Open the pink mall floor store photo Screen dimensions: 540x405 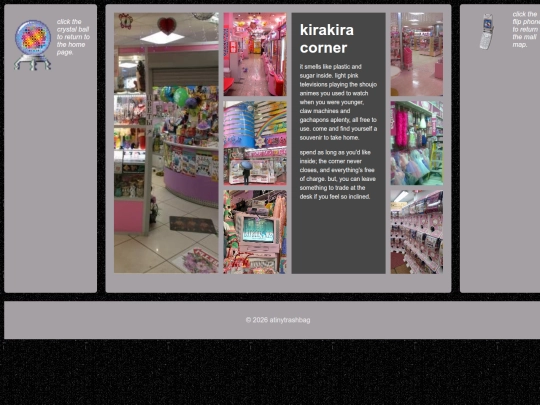417,54
